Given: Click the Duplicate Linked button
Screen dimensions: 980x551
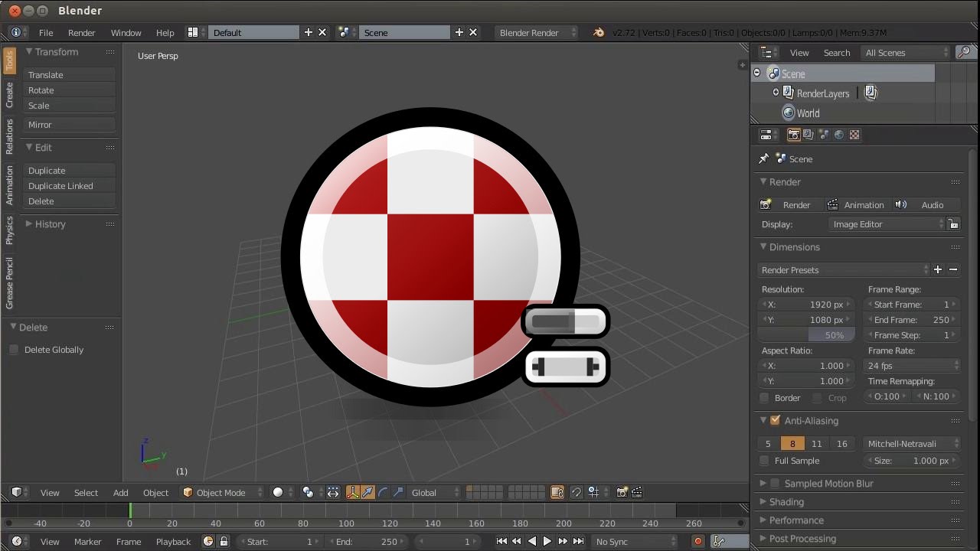Looking at the screenshot, I should pyautogui.click(x=70, y=186).
